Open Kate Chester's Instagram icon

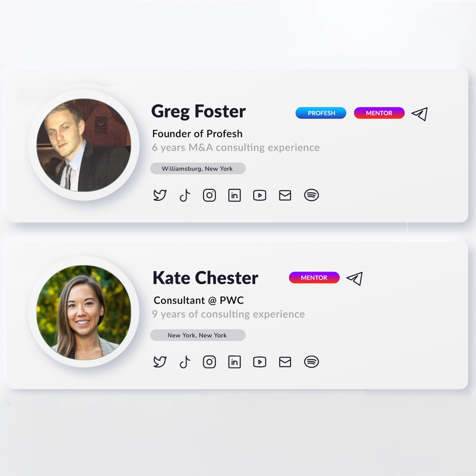coord(209,362)
